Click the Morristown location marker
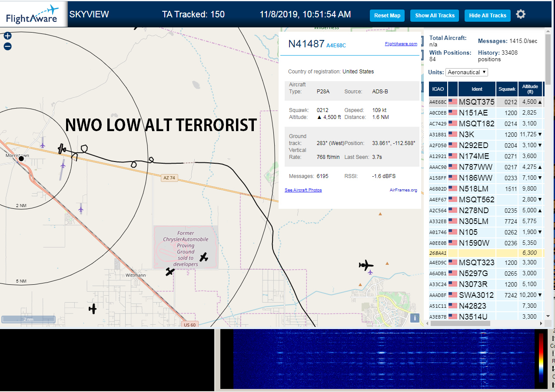The image size is (555, 392). [21, 159]
